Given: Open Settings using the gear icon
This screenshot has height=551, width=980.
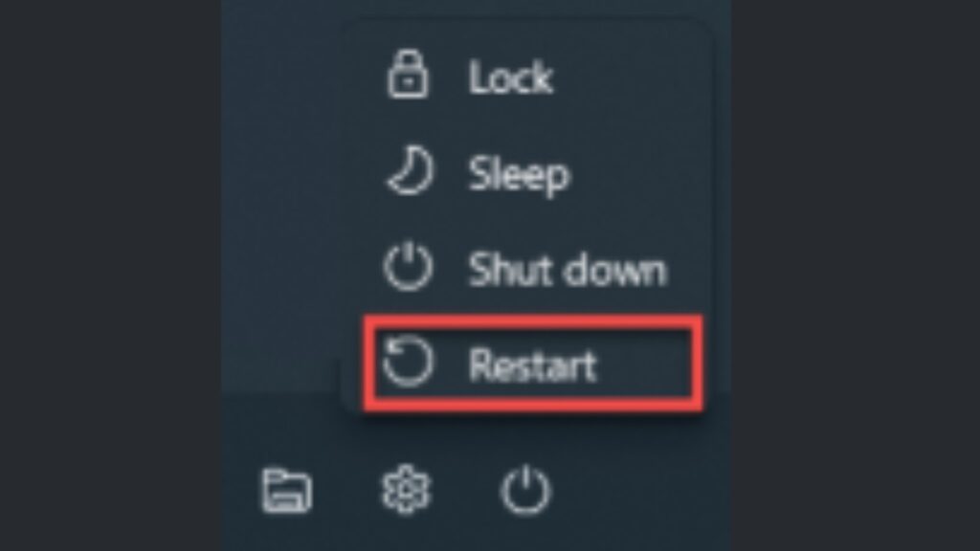Looking at the screenshot, I should click(406, 491).
